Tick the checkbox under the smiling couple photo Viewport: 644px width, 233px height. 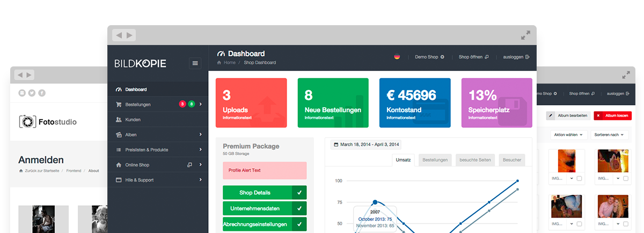626,224
